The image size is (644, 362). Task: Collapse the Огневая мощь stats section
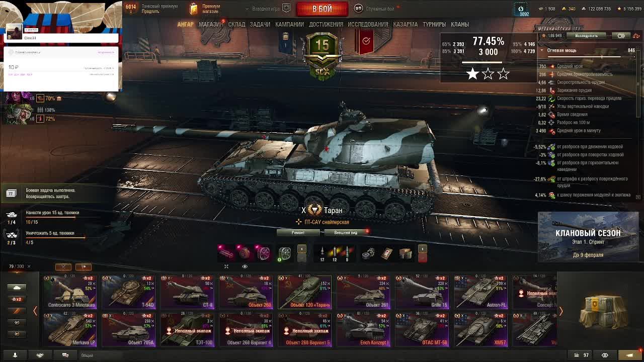(x=587, y=50)
